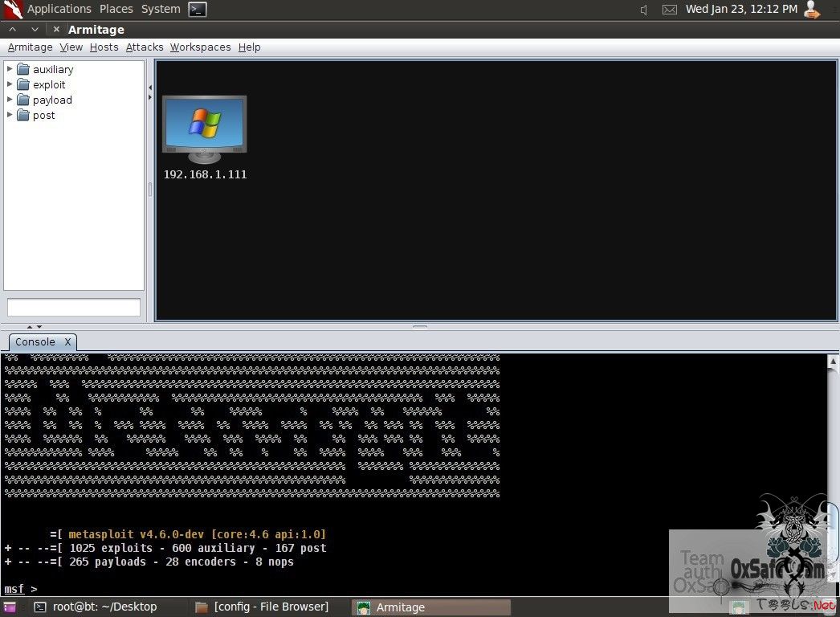Close the Console tab with X
Screen dimensions: 840x617
point(67,342)
